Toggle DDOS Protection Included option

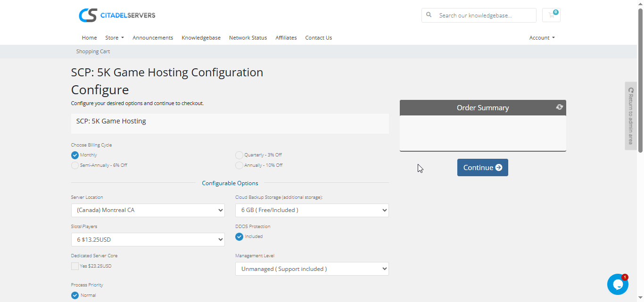[x=239, y=237]
